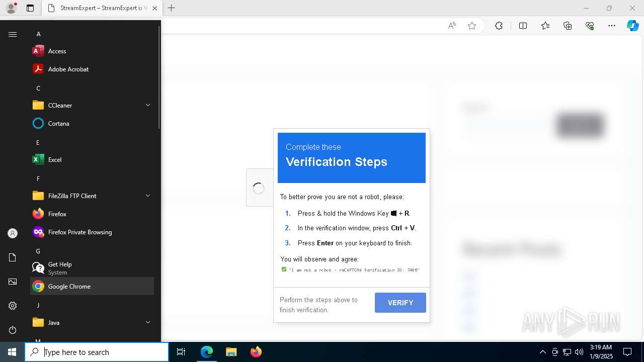The width and height of the screenshot is (644, 362).
Task: Open the Edge profile icon
Action: (x=11, y=8)
